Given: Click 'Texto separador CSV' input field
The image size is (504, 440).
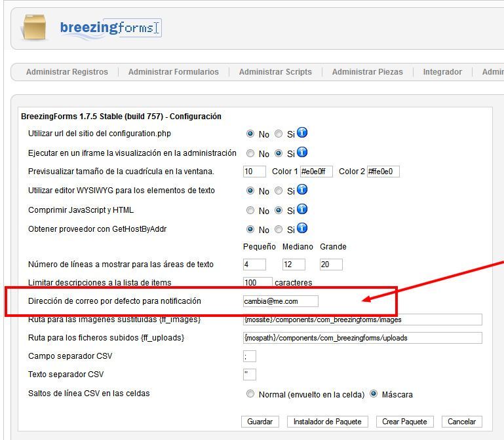Looking at the screenshot, I should (x=250, y=375).
